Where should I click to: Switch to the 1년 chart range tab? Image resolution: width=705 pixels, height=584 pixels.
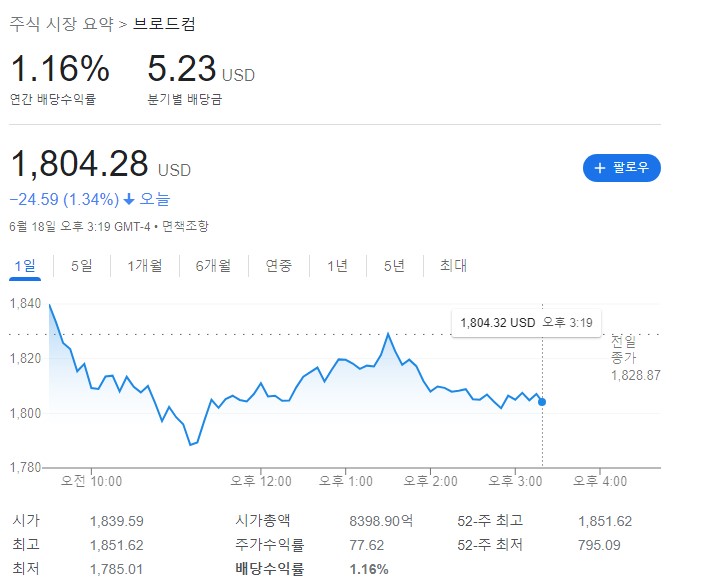337,266
